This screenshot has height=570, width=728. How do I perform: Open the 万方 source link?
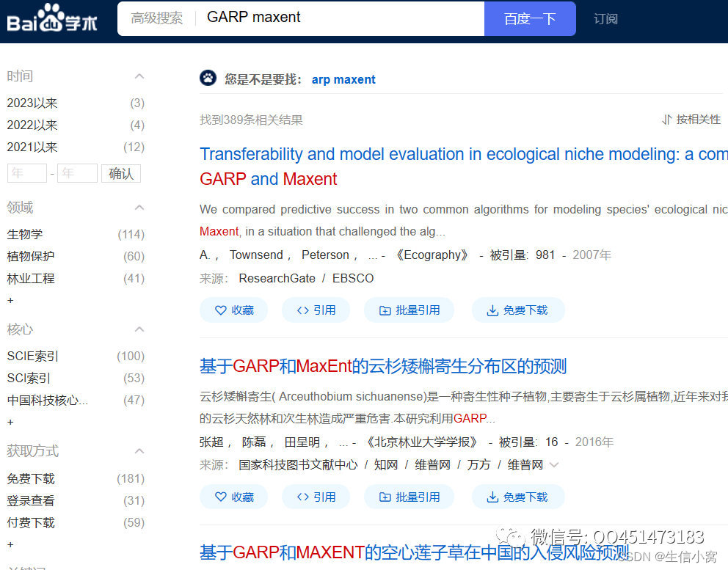(478, 464)
